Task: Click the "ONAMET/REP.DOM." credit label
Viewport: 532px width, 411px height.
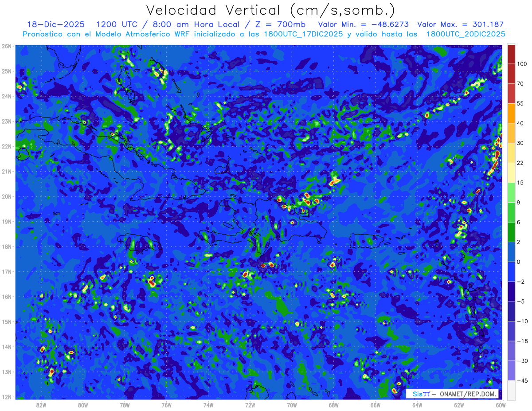Action: pos(468,394)
